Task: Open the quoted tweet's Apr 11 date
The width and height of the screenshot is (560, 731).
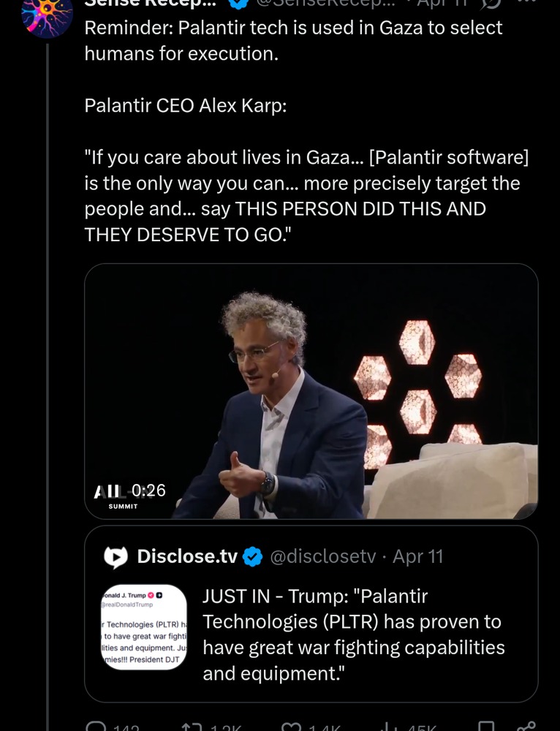Action: (x=418, y=557)
